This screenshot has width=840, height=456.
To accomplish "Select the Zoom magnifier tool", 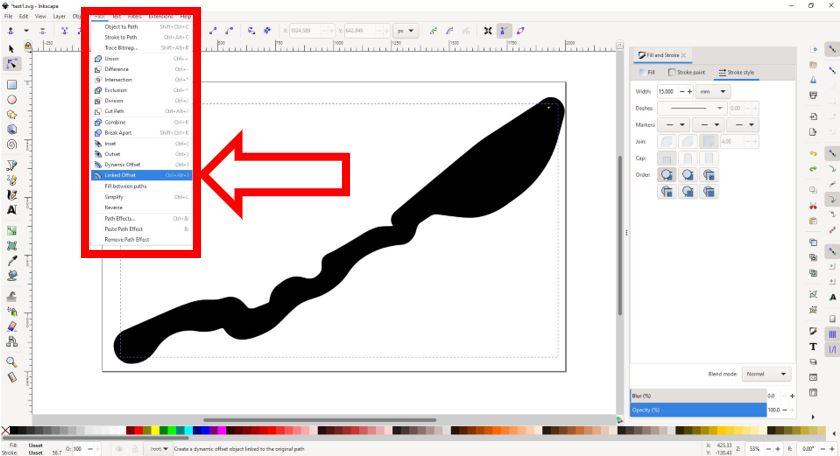I will tap(11, 362).
